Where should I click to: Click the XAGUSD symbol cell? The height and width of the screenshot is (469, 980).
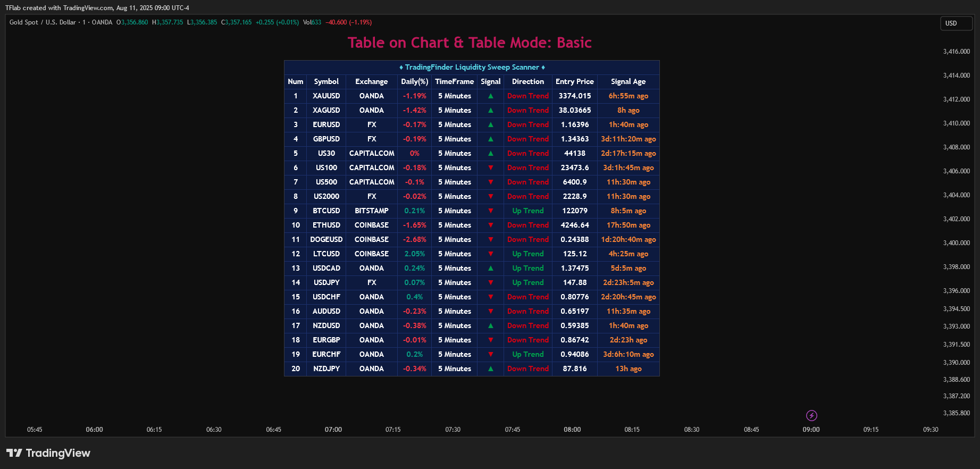tap(326, 111)
